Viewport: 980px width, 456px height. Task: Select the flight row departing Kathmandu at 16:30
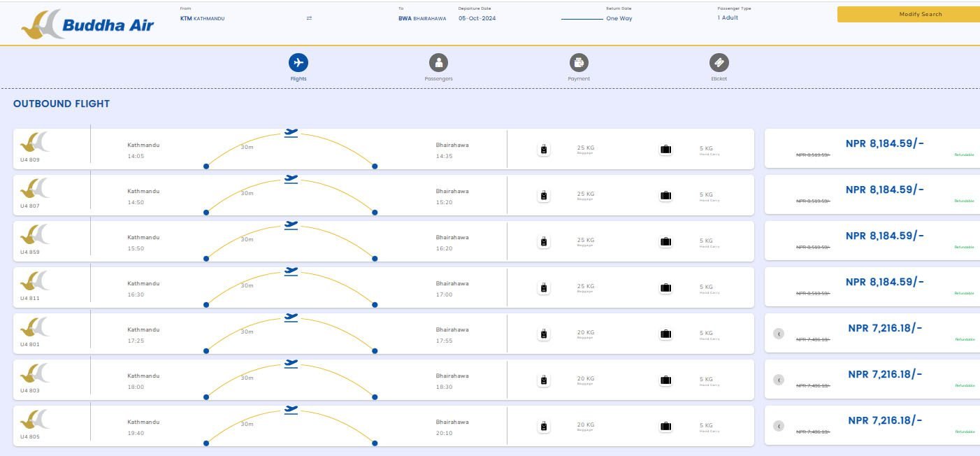click(383, 287)
